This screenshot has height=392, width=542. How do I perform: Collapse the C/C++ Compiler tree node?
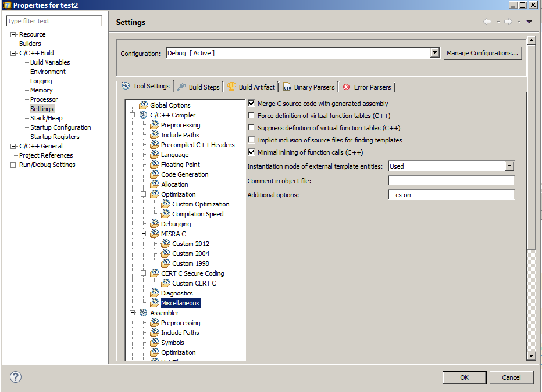point(133,115)
